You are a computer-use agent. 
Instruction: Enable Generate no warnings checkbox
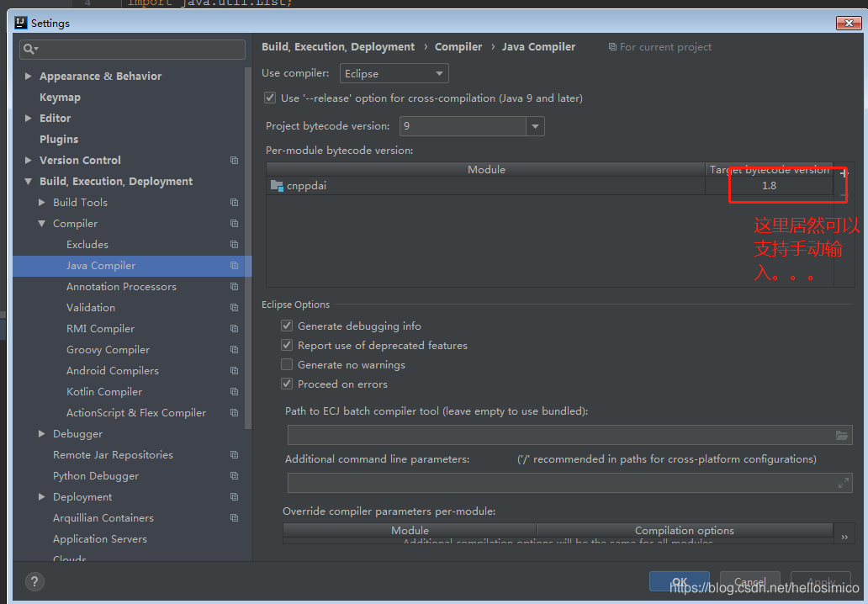(287, 364)
